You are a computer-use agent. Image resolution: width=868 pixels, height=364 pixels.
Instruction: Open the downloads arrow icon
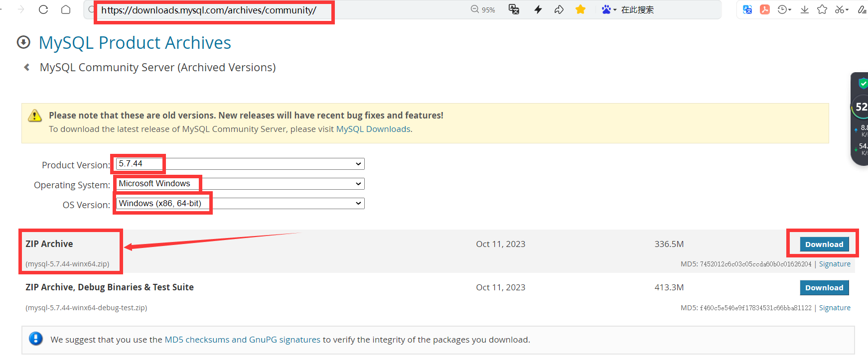pyautogui.click(x=805, y=9)
